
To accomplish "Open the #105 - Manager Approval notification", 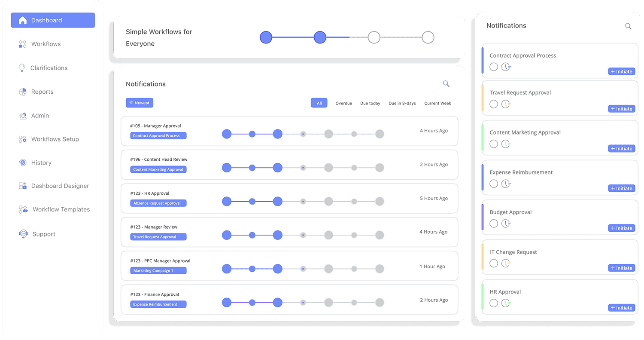I will pyautogui.click(x=289, y=131).
